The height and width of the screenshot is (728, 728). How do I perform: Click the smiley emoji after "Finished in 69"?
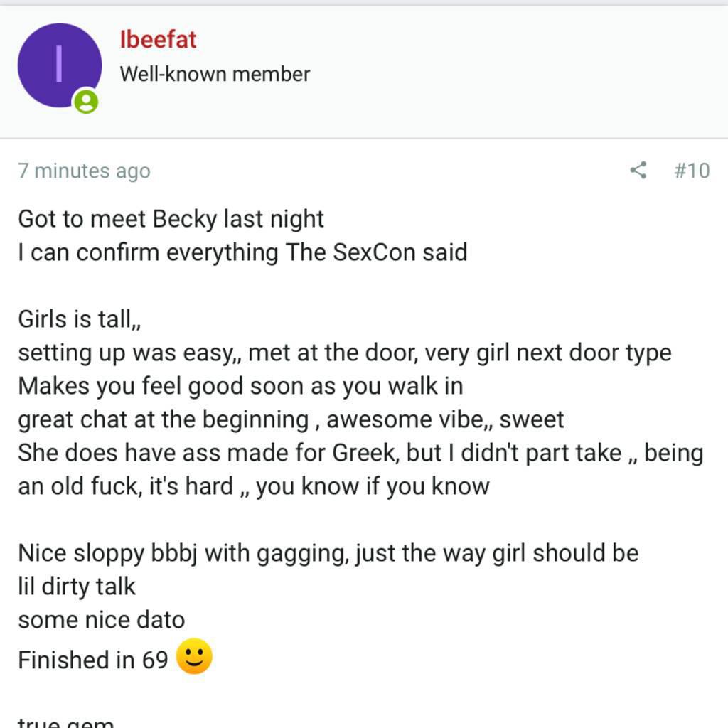tap(194, 658)
